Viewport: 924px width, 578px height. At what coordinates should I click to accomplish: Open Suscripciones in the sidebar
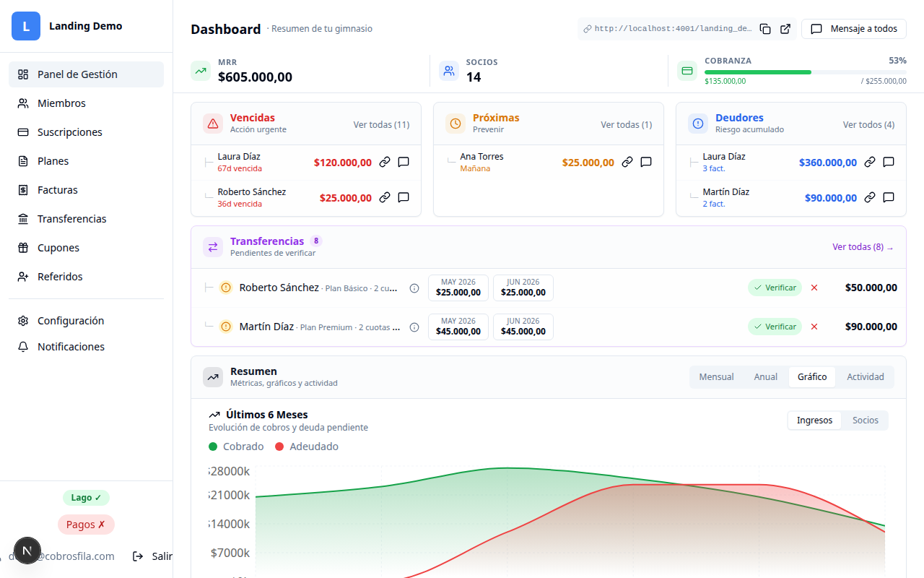click(x=86, y=132)
